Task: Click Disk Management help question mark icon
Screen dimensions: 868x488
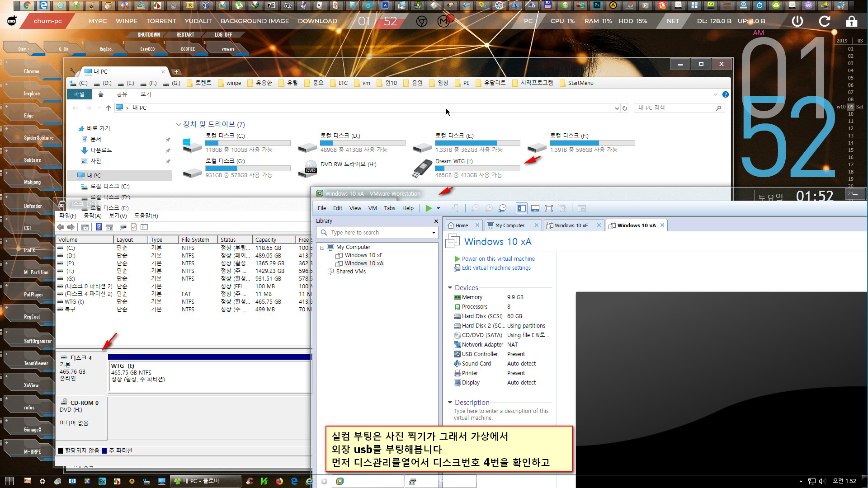Action: coord(99,227)
